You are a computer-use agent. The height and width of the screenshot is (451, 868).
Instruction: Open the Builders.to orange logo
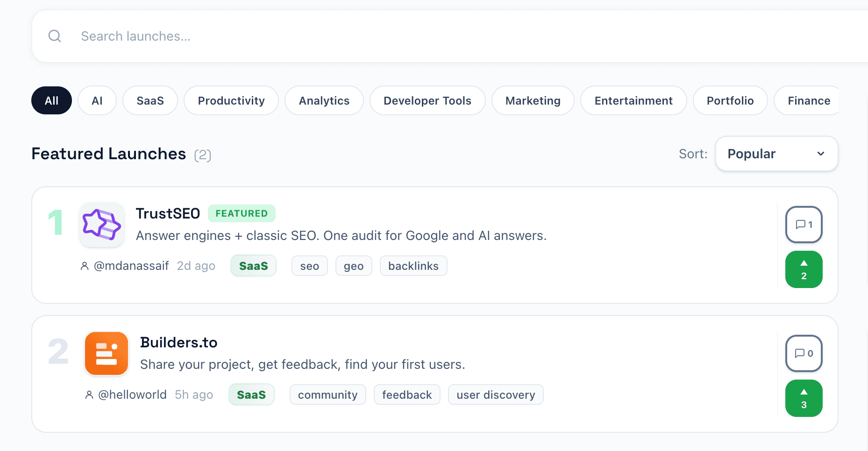pyautogui.click(x=107, y=353)
